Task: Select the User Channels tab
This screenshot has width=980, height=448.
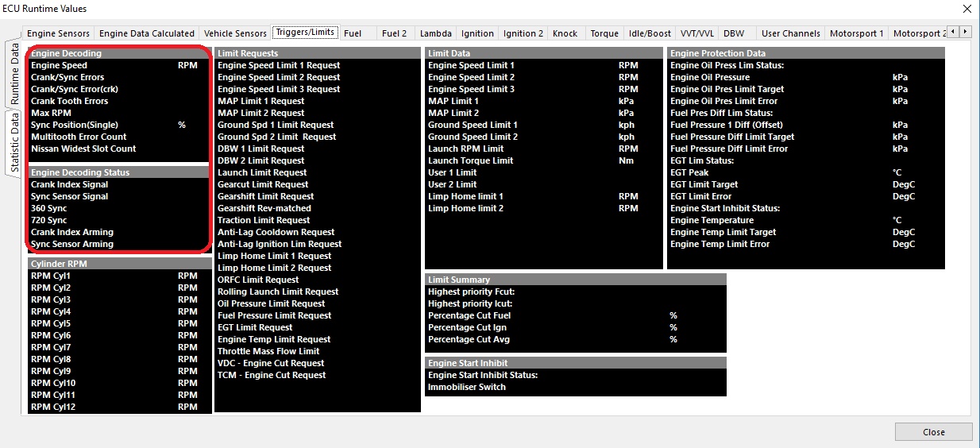Action: coord(790,33)
